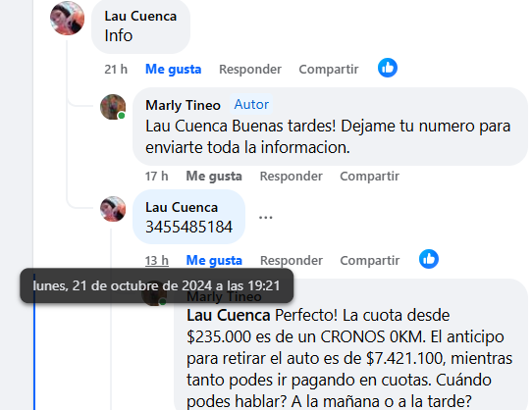Toggle Me gusta on the 21 h Info comment
Screen dimensions: 532x410
(x=174, y=70)
